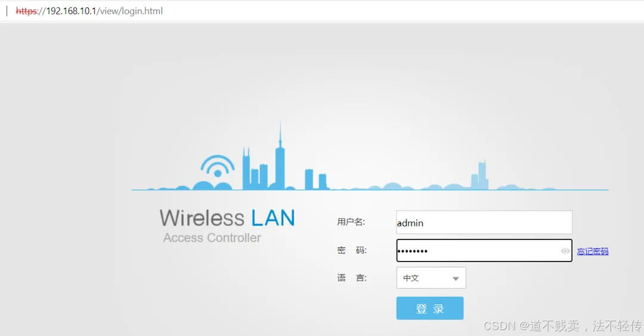Viewport: 644px width, 336px height.
Task: Click inside the masked password field
Action: [x=484, y=250]
